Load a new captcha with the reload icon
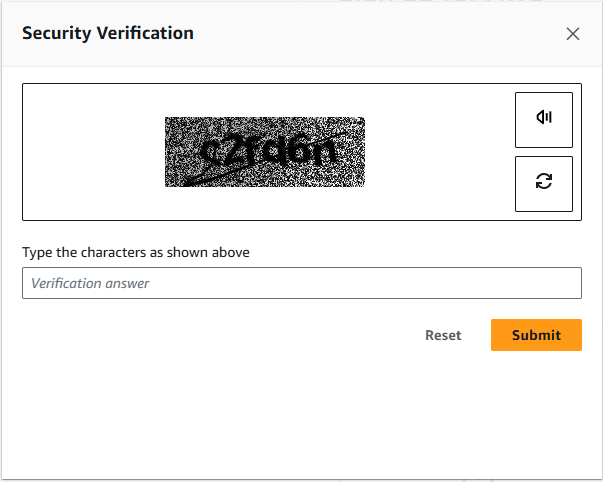This screenshot has height=482, width=603. click(x=544, y=183)
